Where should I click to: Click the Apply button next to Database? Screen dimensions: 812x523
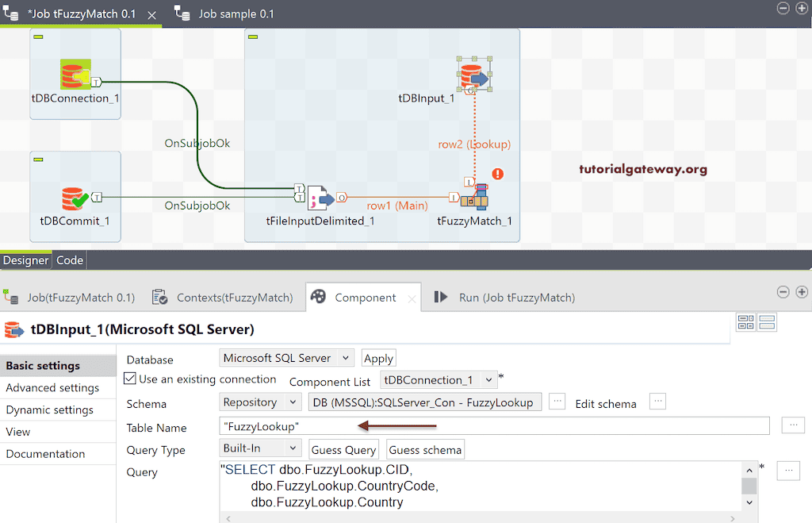tap(378, 357)
